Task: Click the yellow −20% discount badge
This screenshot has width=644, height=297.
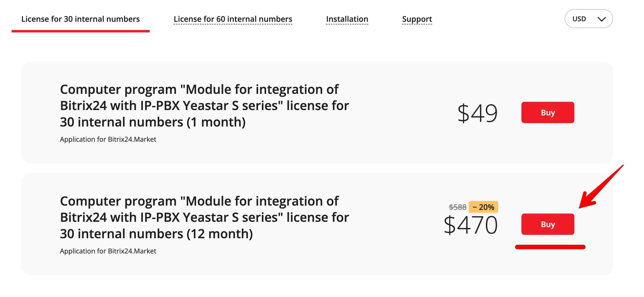Action: tap(483, 207)
